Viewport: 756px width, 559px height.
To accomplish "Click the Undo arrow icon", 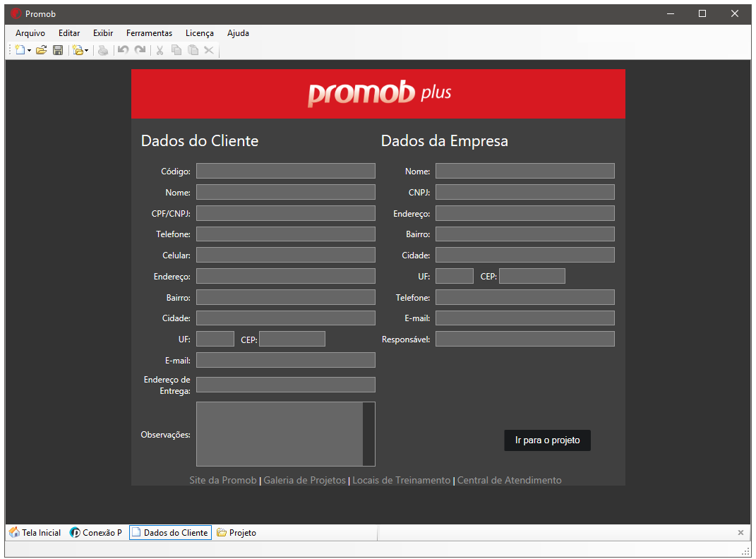I will [124, 49].
